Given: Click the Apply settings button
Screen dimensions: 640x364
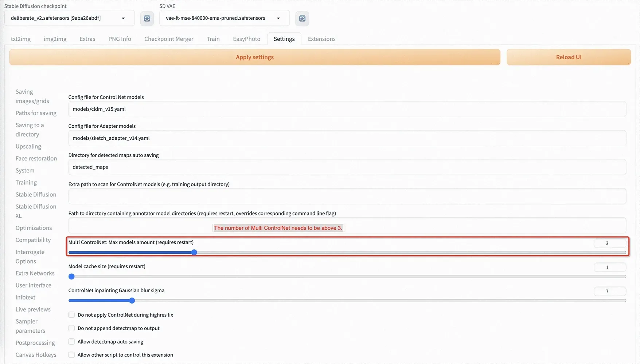Looking at the screenshot, I should click(x=255, y=57).
